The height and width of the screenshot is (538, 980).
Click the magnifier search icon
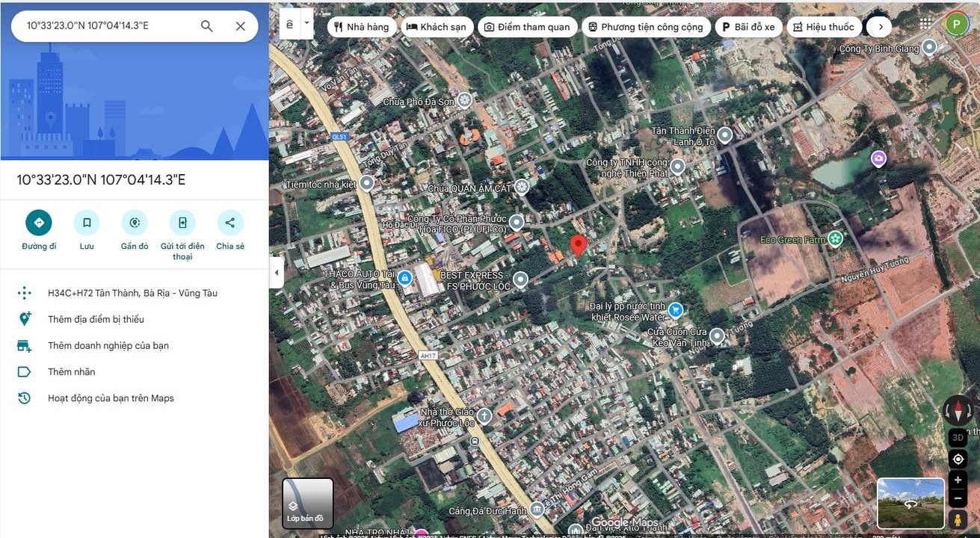[x=207, y=26]
